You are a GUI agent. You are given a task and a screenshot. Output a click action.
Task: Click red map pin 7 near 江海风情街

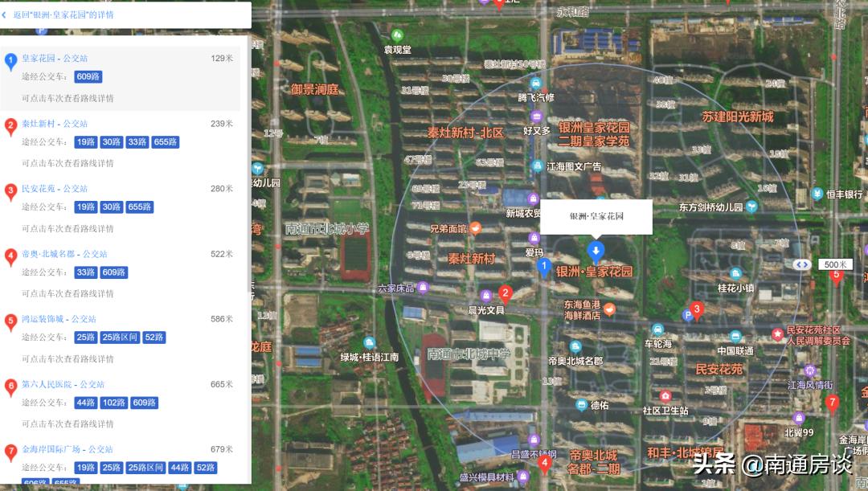[832, 403]
